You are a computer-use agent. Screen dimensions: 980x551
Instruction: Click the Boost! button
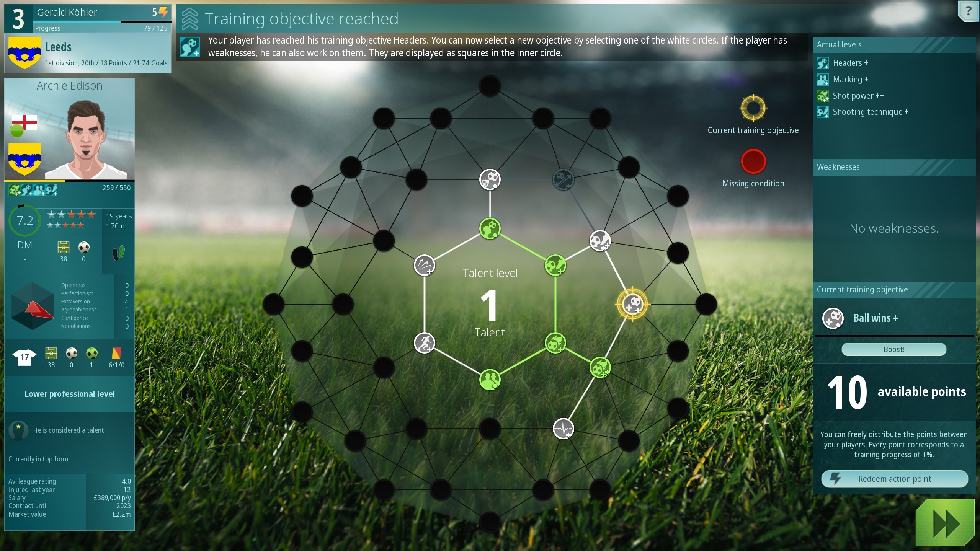[892, 349]
